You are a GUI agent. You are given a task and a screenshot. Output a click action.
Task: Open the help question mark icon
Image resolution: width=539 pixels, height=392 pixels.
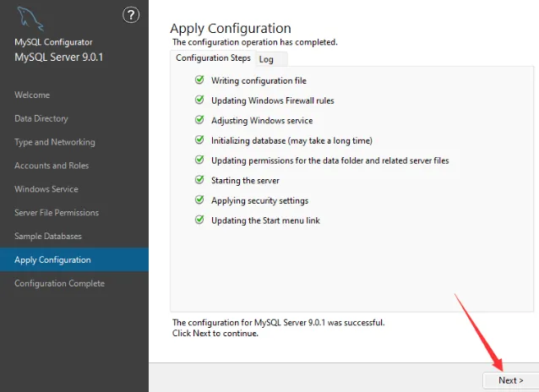pos(131,15)
